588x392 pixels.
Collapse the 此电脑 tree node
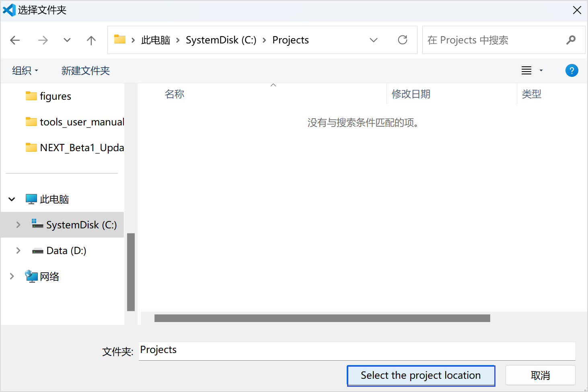click(11, 199)
